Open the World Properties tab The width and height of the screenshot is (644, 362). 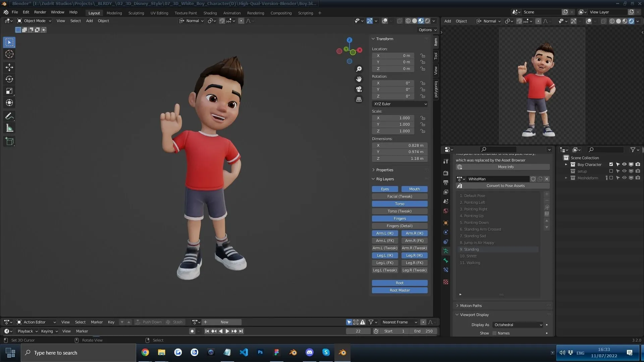pyautogui.click(x=445, y=211)
